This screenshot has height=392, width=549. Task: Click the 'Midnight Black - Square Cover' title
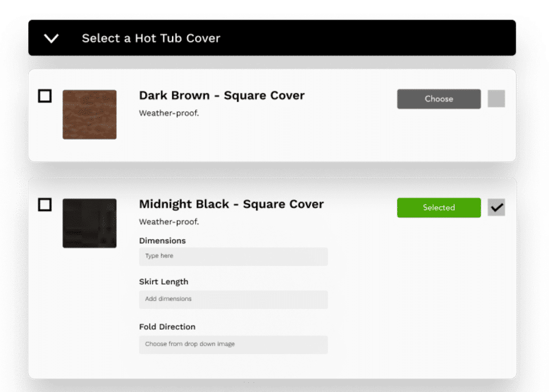click(231, 205)
